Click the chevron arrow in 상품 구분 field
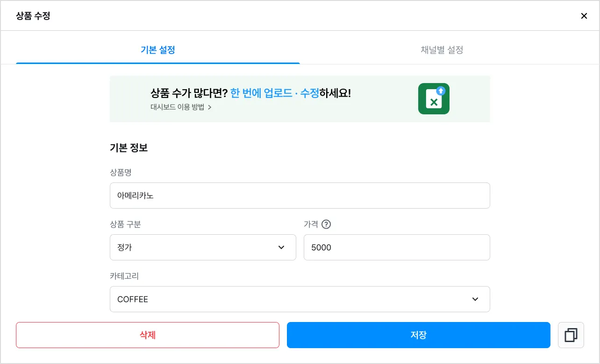The image size is (600, 364). click(x=281, y=247)
